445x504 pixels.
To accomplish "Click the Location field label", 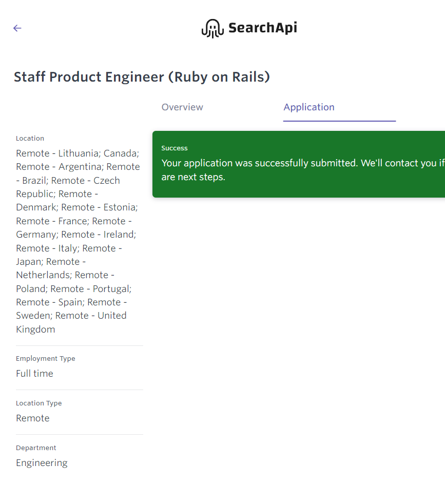I will pyautogui.click(x=30, y=139).
